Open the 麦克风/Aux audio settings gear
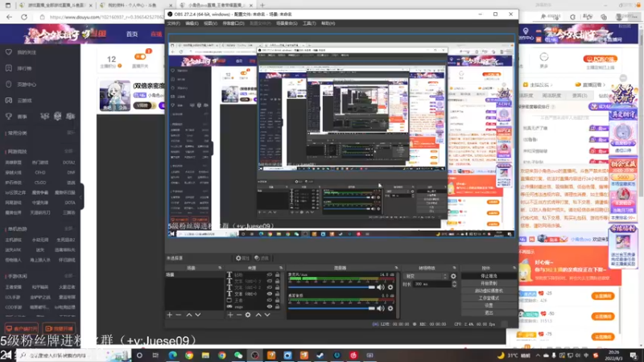Viewport: 644px width, 362px height. (x=390, y=287)
